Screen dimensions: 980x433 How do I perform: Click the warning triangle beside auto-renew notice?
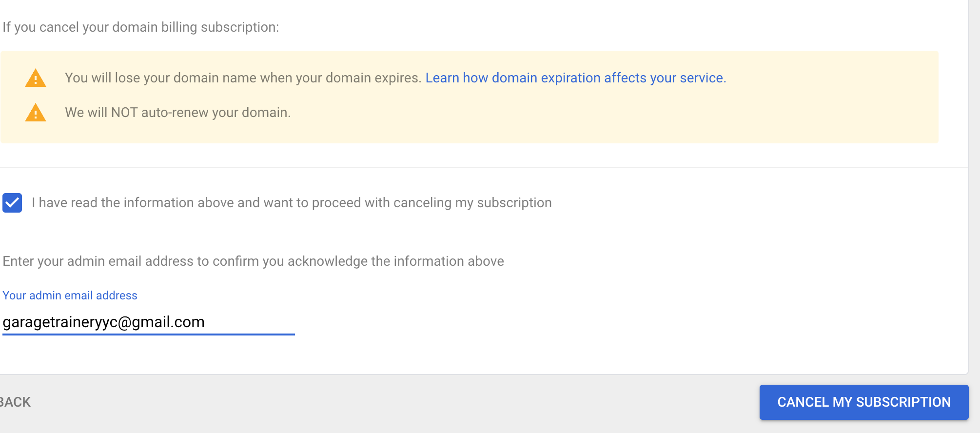(x=36, y=113)
